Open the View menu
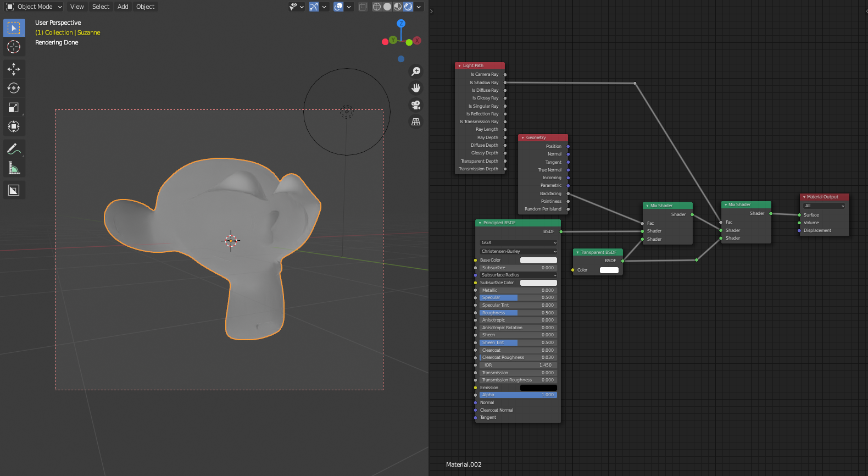868x476 pixels. [77, 7]
